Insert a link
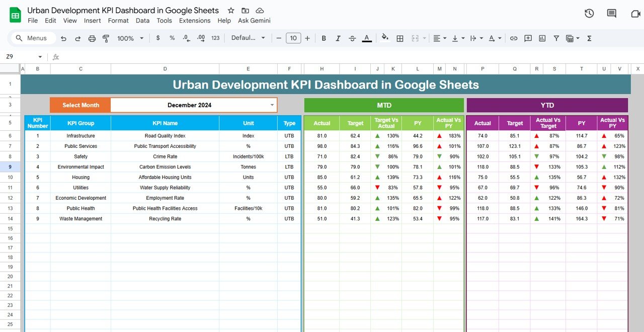Screen dimensions: 644x332 (x=514, y=38)
